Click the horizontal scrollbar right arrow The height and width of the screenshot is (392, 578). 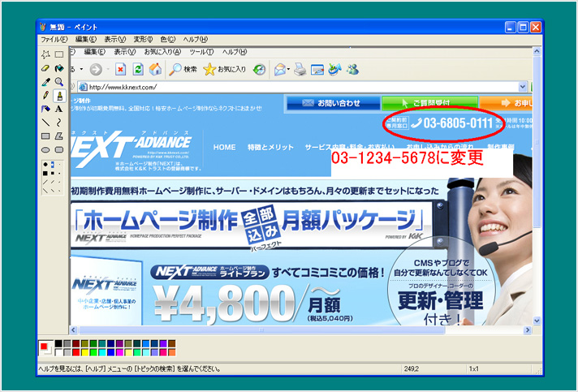[x=528, y=330]
